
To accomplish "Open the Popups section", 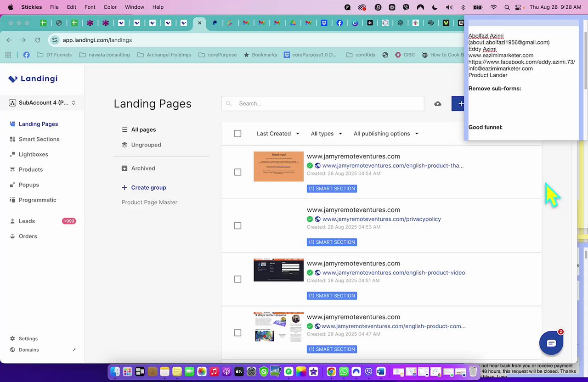I will click(28, 185).
